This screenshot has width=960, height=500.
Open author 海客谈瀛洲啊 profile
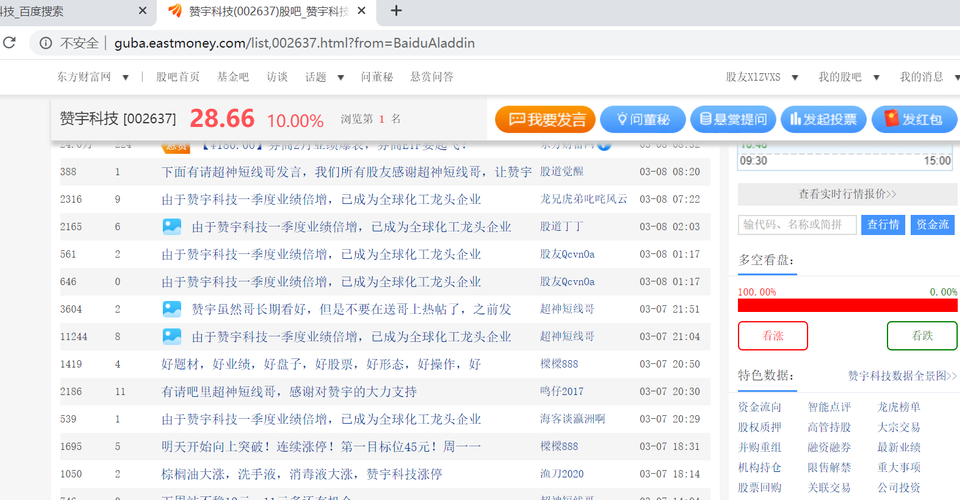pyautogui.click(x=572, y=419)
